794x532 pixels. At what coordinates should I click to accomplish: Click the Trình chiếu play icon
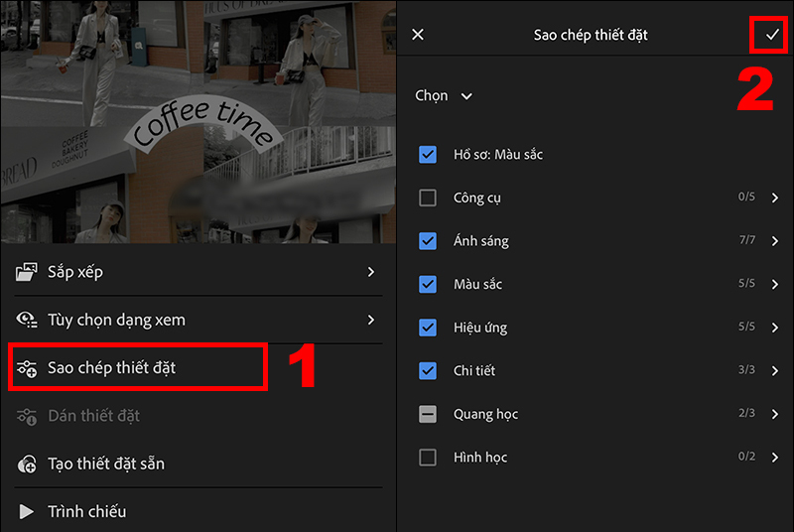click(27, 512)
